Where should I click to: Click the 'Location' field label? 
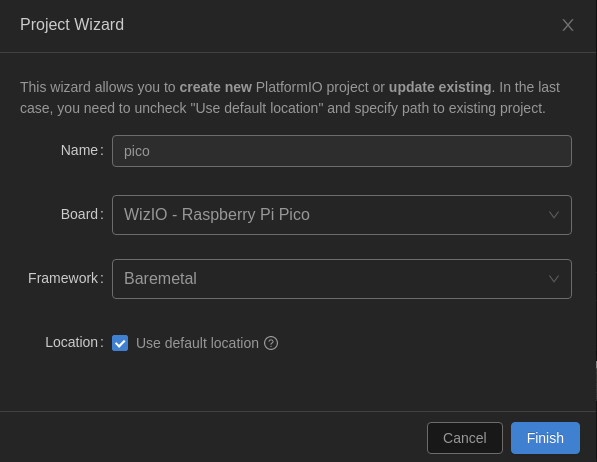coord(74,342)
